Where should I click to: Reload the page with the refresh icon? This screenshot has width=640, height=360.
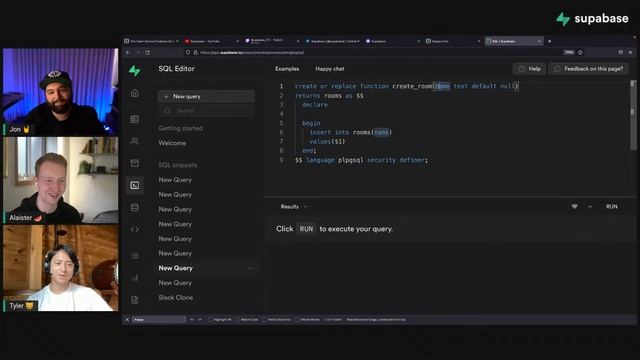[148, 53]
